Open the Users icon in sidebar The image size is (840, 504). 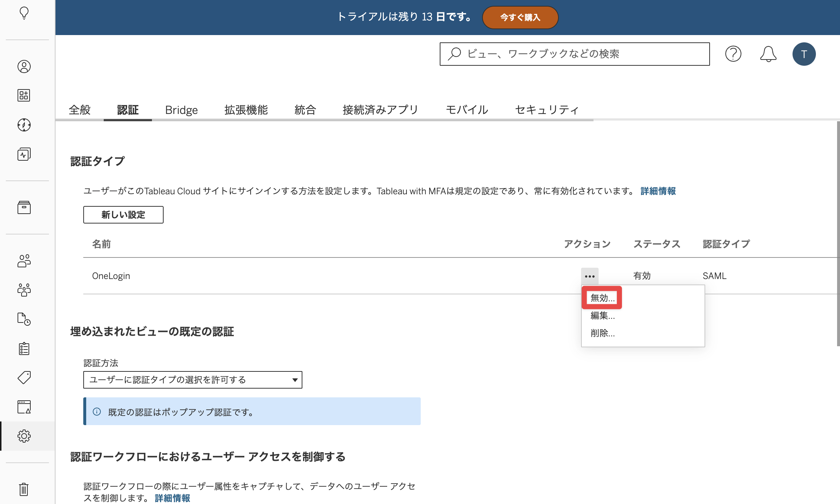pyautogui.click(x=24, y=261)
